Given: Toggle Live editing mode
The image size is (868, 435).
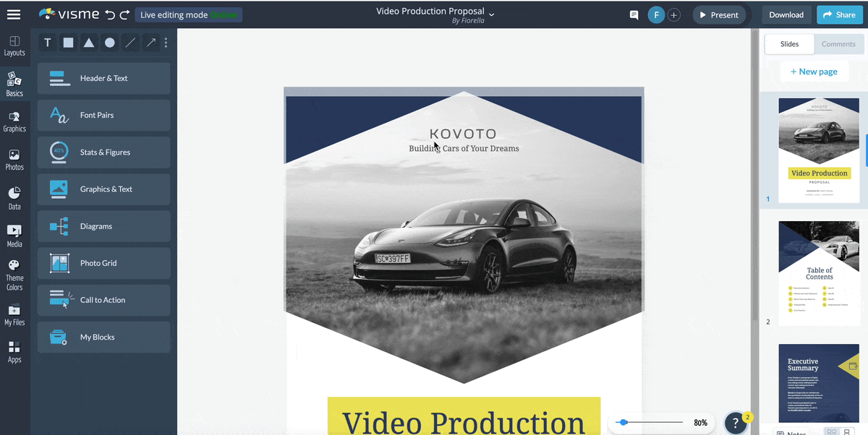Looking at the screenshot, I should pos(188,14).
